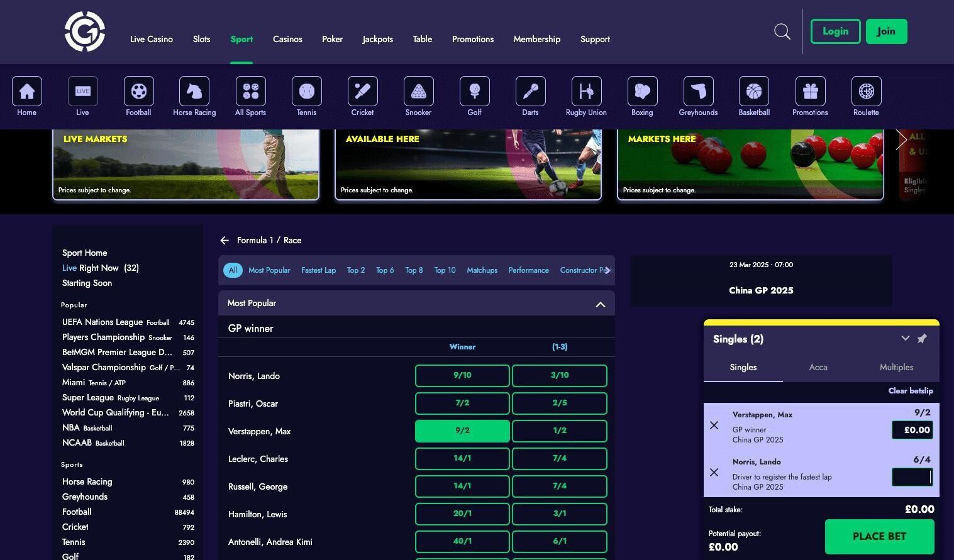
Task: Open the Live Casino menu
Action: tap(152, 39)
